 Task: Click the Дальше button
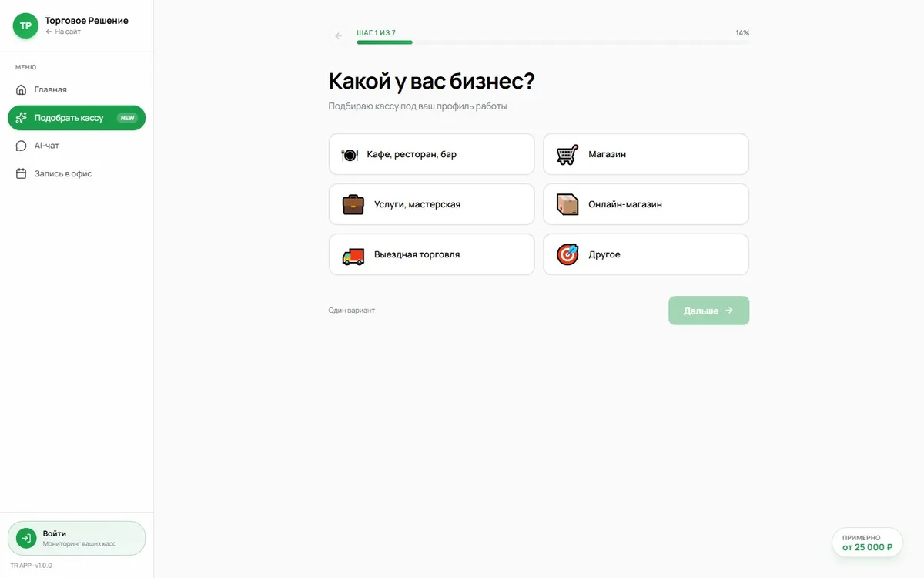click(708, 311)
